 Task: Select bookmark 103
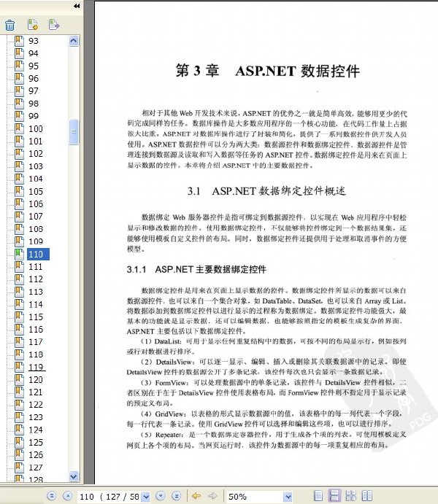point(36,166)
